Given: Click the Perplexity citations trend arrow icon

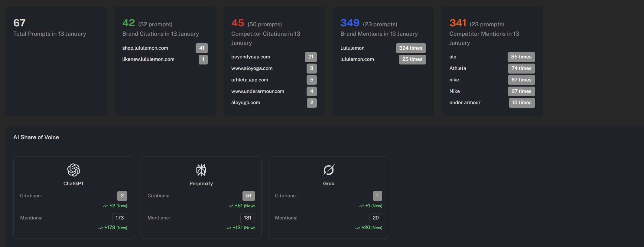Looking at the screenshot, I should pos(231,206).
